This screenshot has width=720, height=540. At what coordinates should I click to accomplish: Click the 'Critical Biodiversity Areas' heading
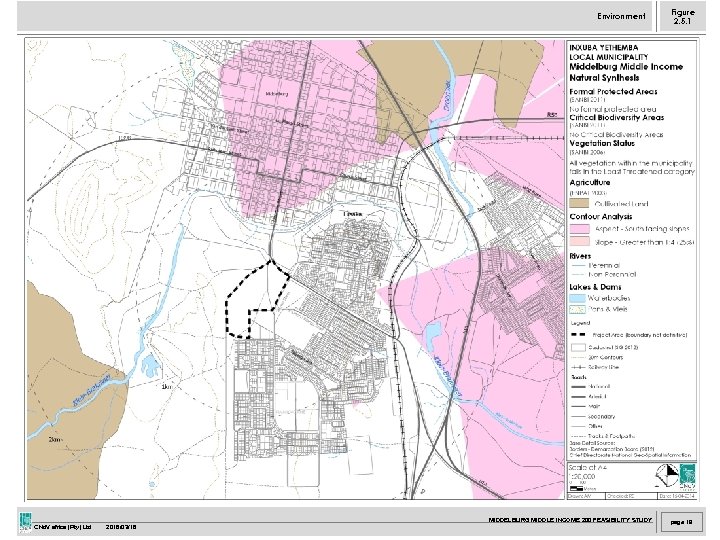point(617,118)
